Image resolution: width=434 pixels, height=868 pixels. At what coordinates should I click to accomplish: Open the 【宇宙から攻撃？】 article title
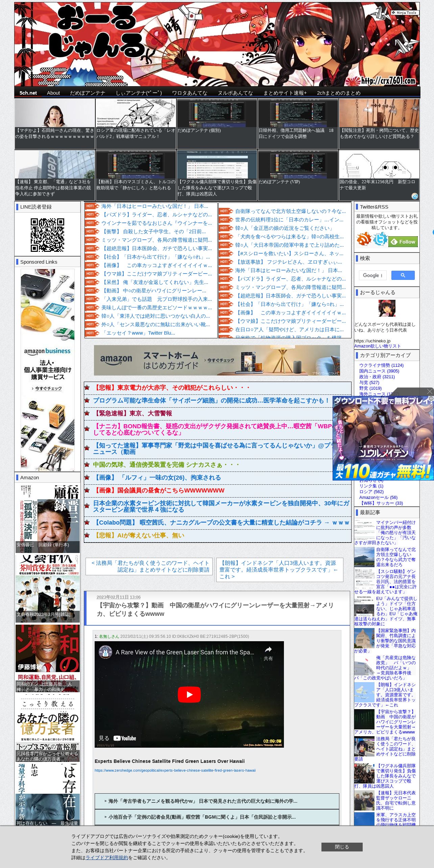pos(215,609)
